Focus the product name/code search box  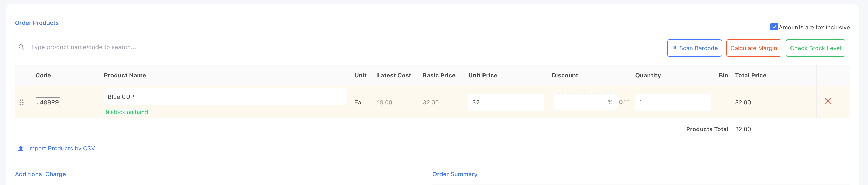click(265, 47)
